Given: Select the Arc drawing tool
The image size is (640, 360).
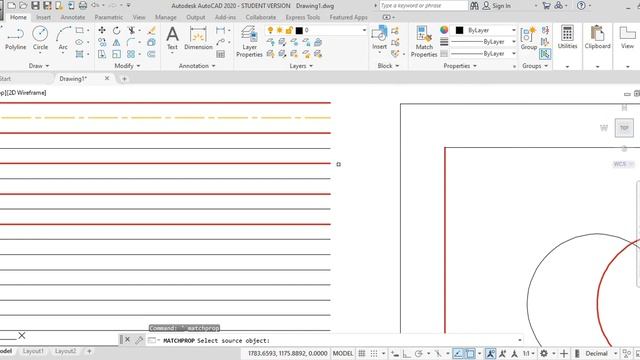Looking at the screenshot, I should (63, 38).
